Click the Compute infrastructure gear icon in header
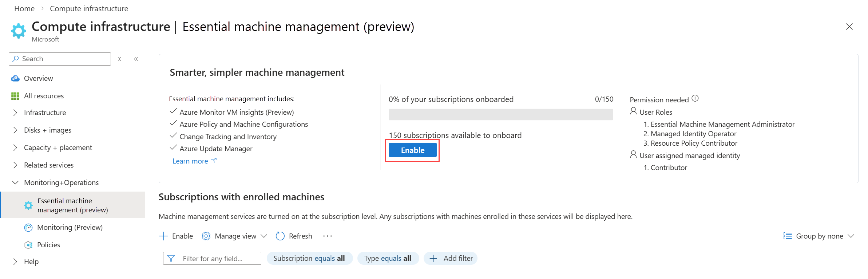Image resolution: width=868 pixels, height=279 pixels. click(x=19, y=31)
